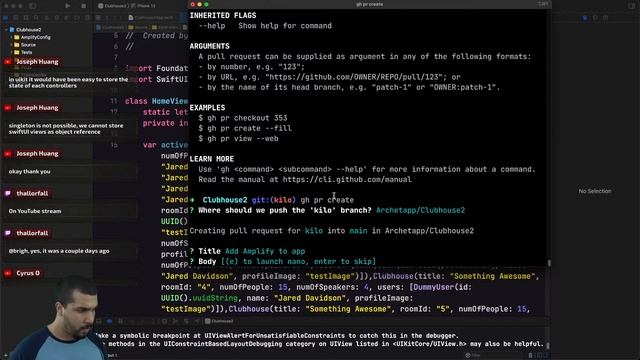Screen dimensions: 640x360
Task: Toggle the Xcode navigator sidebar button
Action: 33,6
